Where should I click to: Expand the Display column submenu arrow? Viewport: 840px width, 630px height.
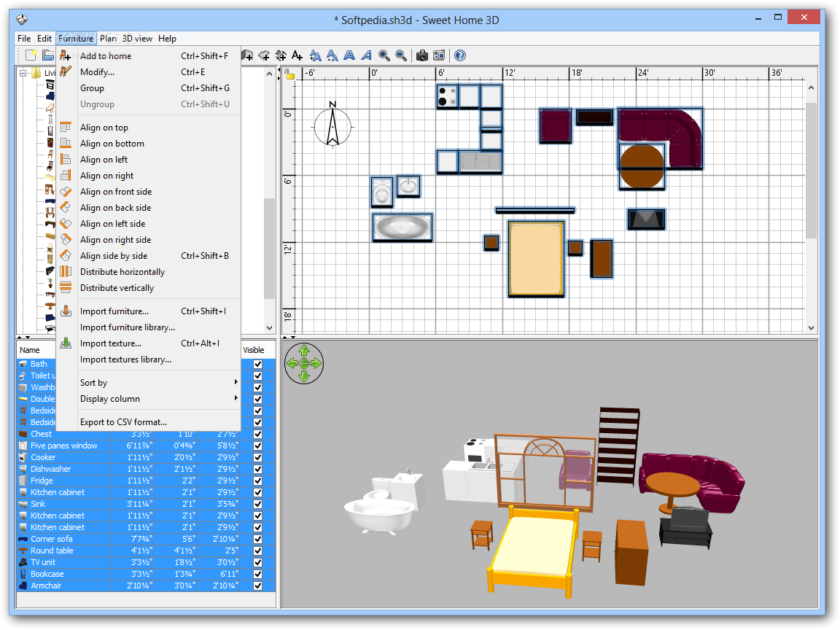236,398
